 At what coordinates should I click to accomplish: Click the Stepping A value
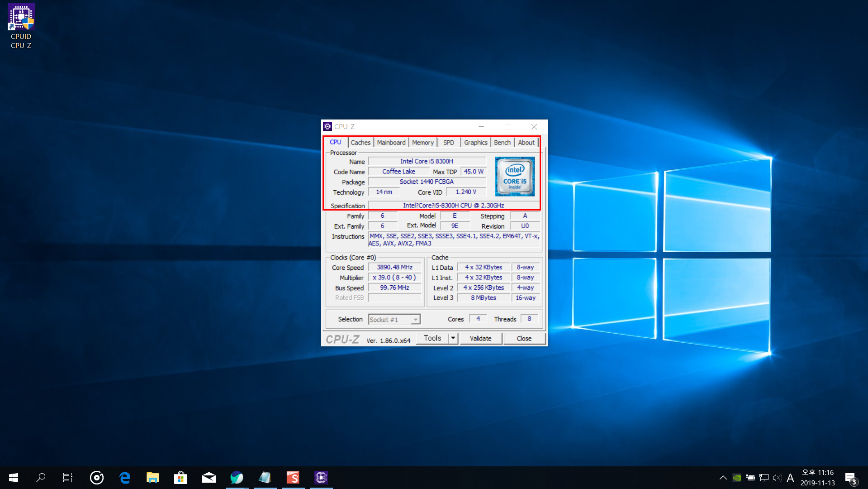point(525,216)
